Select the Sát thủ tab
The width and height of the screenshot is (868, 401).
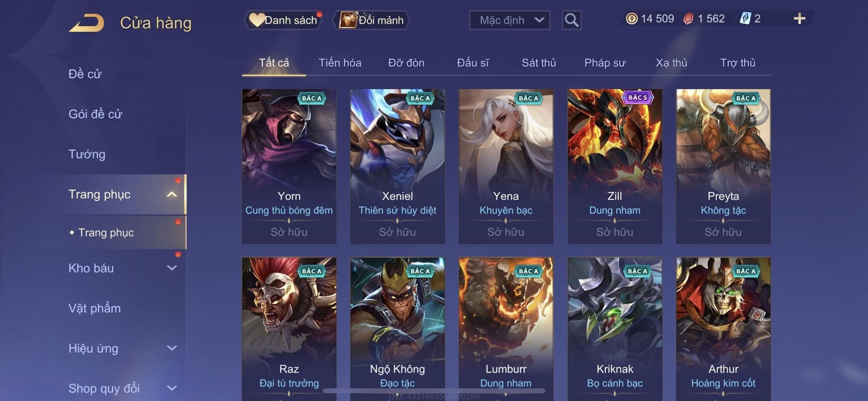click(x=539, y=63)
